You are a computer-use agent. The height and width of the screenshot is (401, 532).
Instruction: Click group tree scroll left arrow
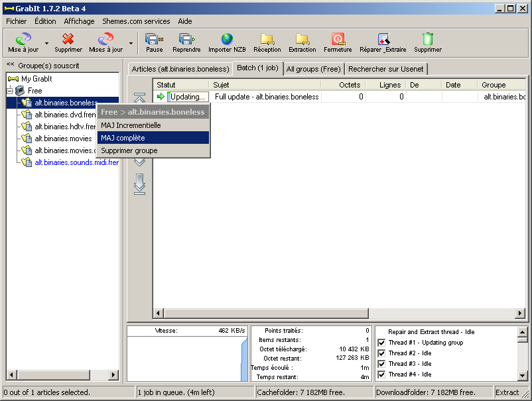pyautogui.click(x=11, y=374)
